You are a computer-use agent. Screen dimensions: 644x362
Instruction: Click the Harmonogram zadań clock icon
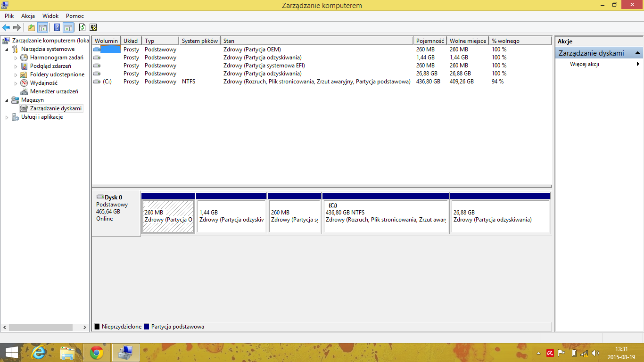click(24, 58)
